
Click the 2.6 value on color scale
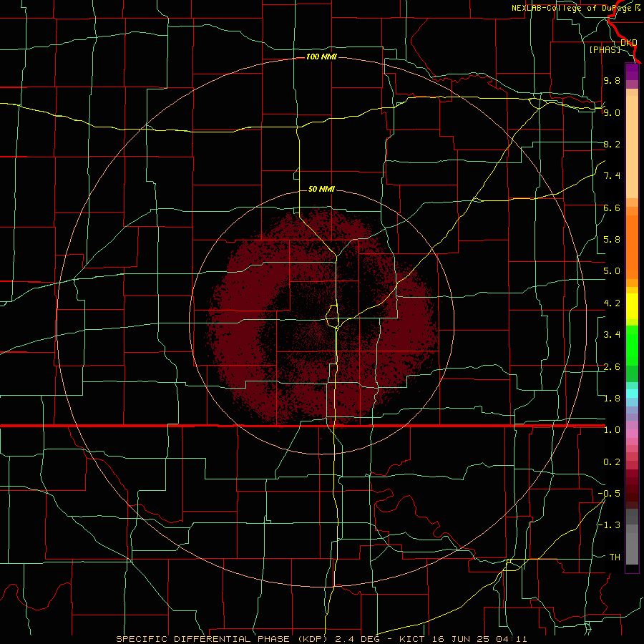coord(612,367)
